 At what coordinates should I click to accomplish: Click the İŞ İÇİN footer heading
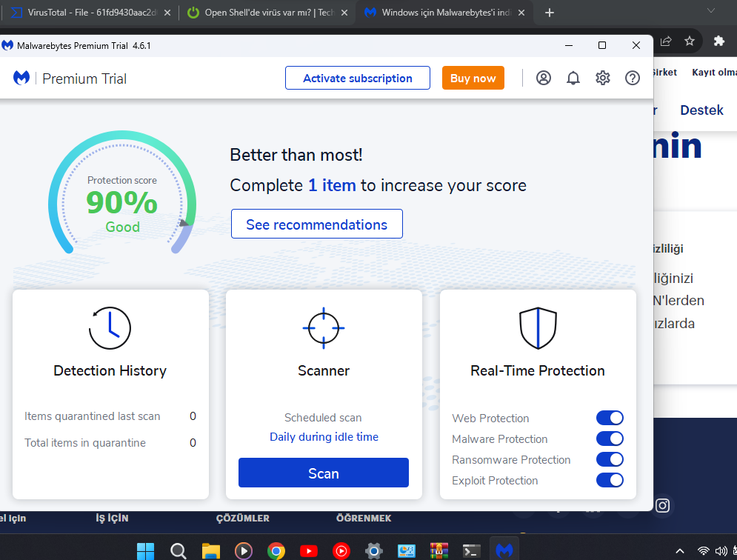click(x=112, y=519)
